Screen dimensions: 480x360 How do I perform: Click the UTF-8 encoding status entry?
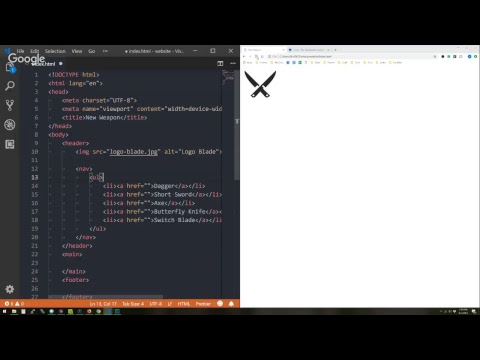click(156, 304)
